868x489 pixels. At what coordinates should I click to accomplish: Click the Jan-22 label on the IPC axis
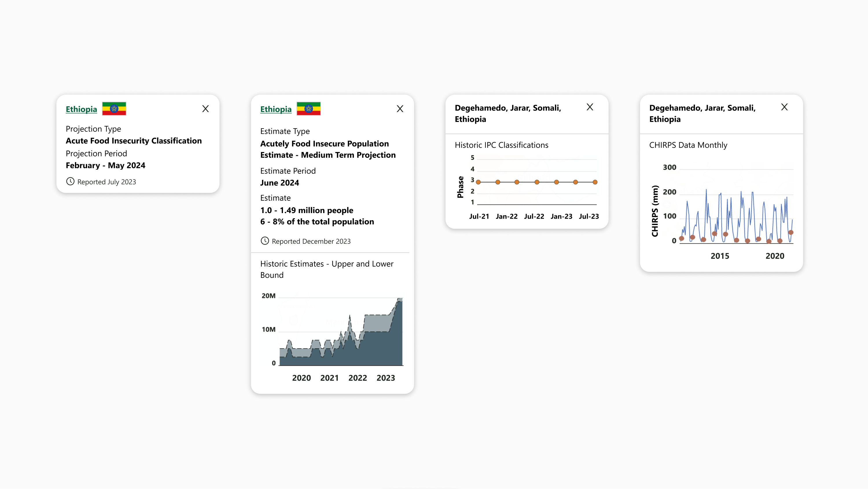click(506, 216)
